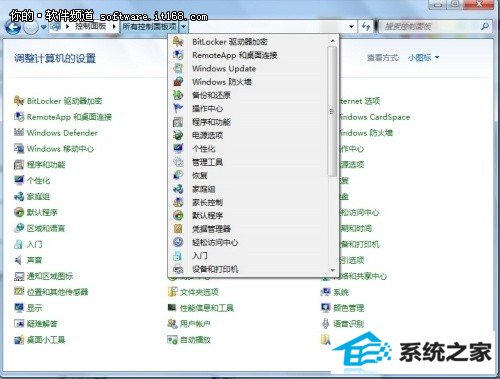Click the Windows 防火墙 icon in the dropdown list
The height and width of the screenshot is (379, 500).
(178, 82)
